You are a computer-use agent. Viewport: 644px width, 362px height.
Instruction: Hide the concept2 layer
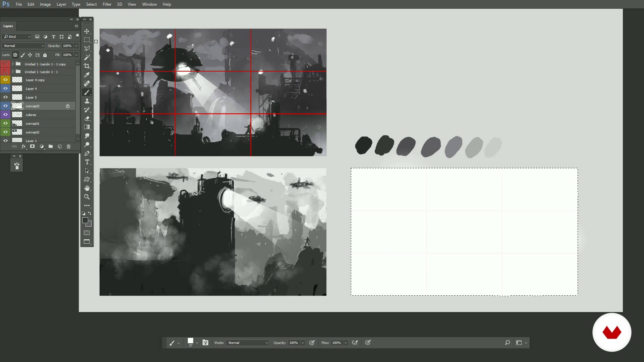[x=5, y=132]
